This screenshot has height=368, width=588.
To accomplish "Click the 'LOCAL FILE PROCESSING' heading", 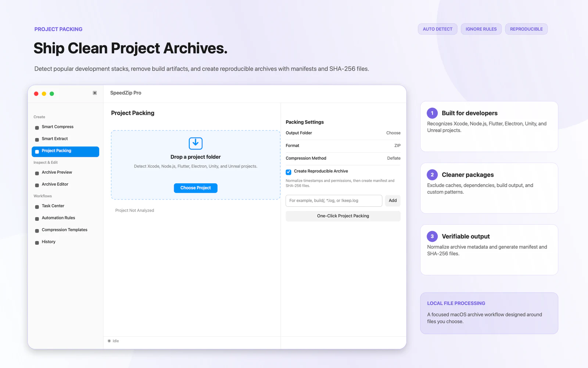I will [x=456, y=303].
